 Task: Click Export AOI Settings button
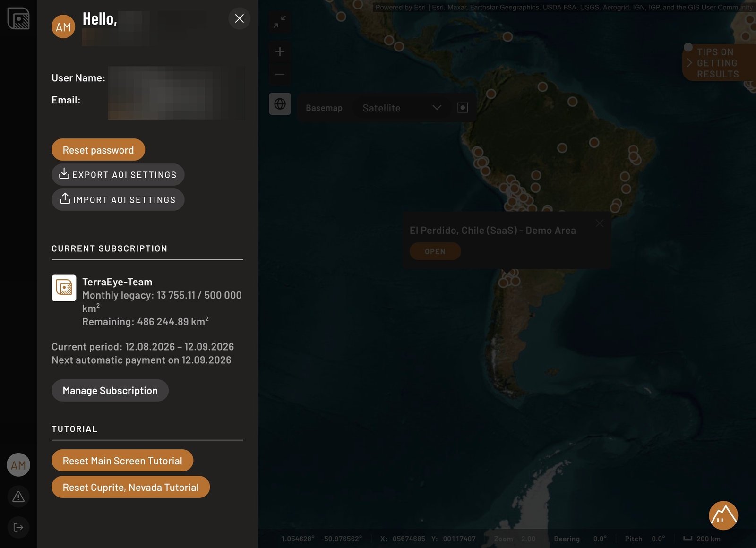point(118,175)
